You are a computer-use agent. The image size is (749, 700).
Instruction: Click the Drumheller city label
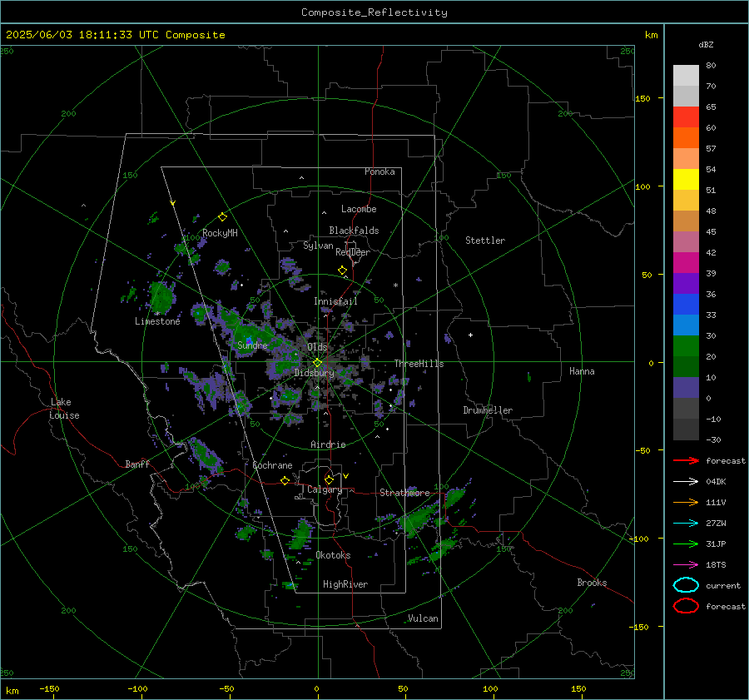[x=488, y=410]
